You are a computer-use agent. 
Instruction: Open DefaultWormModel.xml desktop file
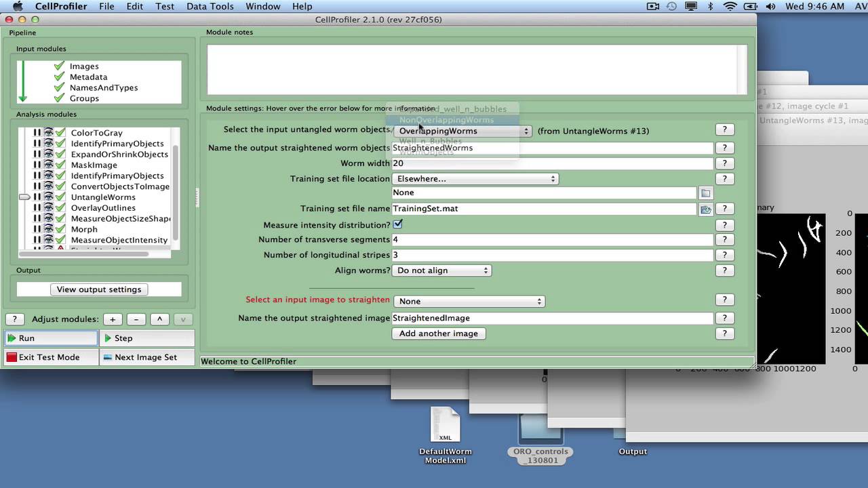click(x=446, y=436)
